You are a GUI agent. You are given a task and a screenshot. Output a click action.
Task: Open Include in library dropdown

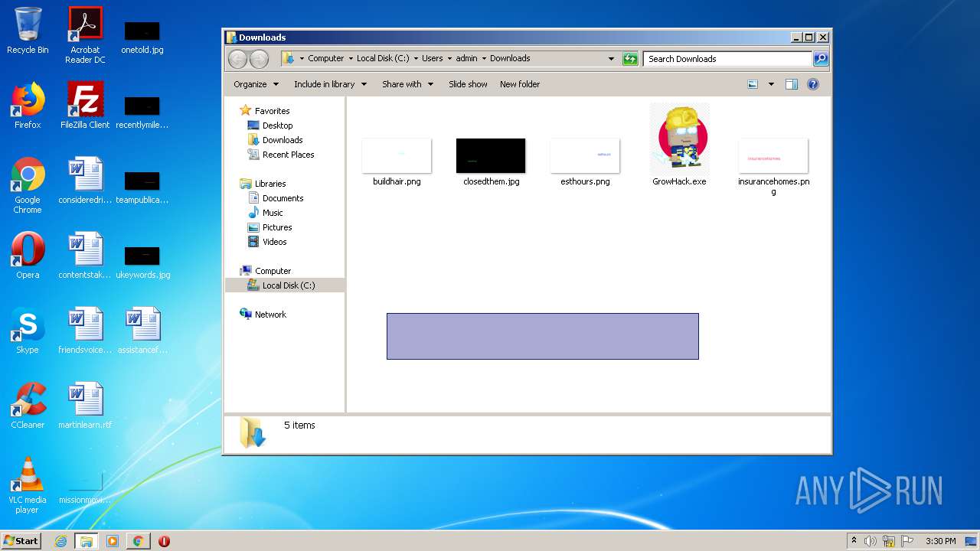(x=330, y=84)
